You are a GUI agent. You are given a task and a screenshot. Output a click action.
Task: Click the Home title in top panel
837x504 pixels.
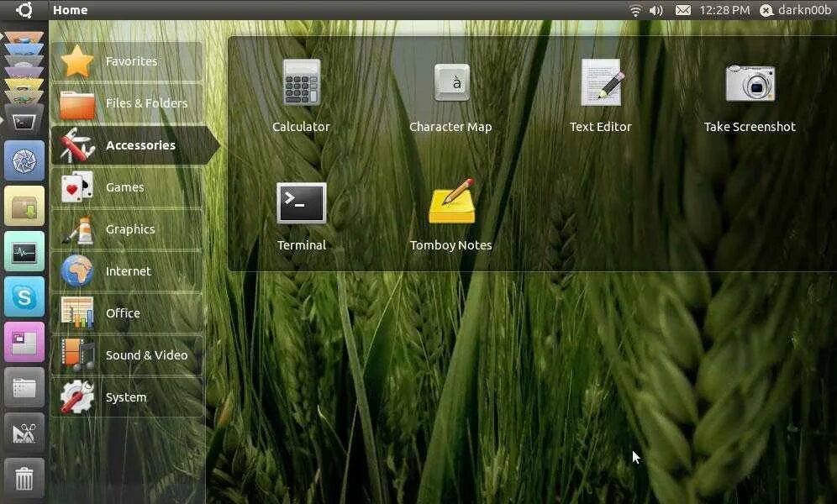[x=70, y=10]
